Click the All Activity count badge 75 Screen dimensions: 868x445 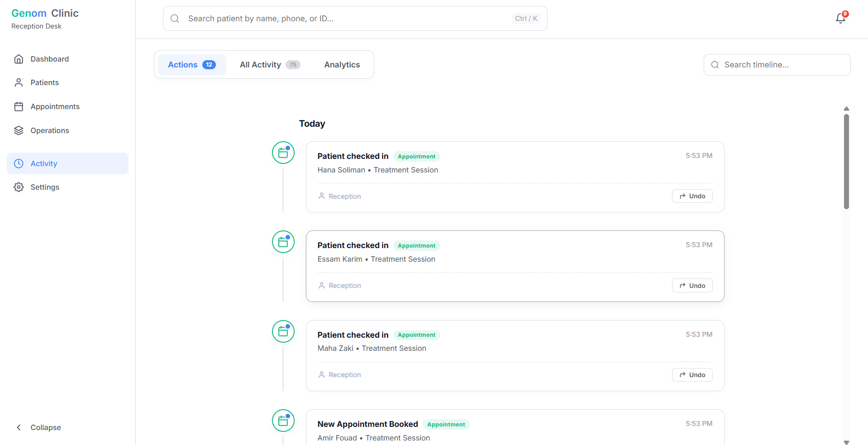293,65
